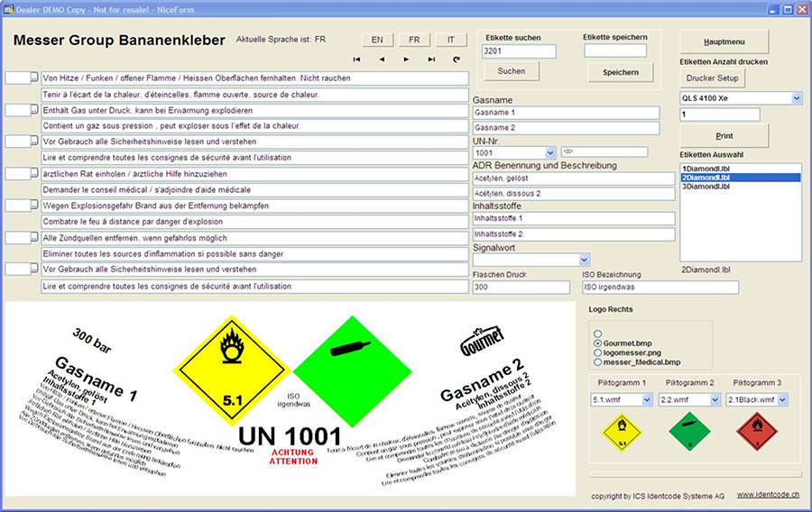Click the print count field showing 1

[x=720, y=114]
